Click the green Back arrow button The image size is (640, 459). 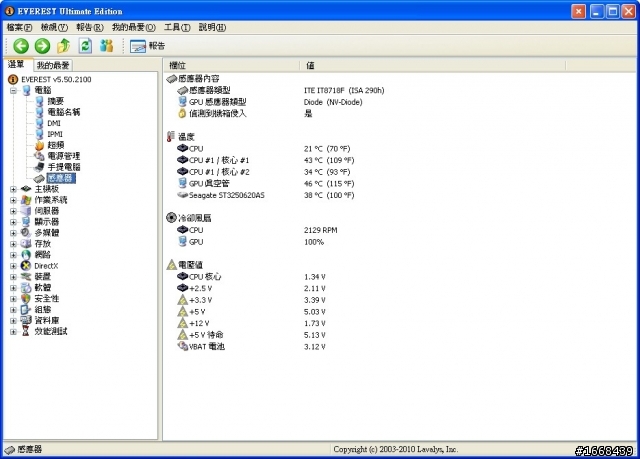21,46
